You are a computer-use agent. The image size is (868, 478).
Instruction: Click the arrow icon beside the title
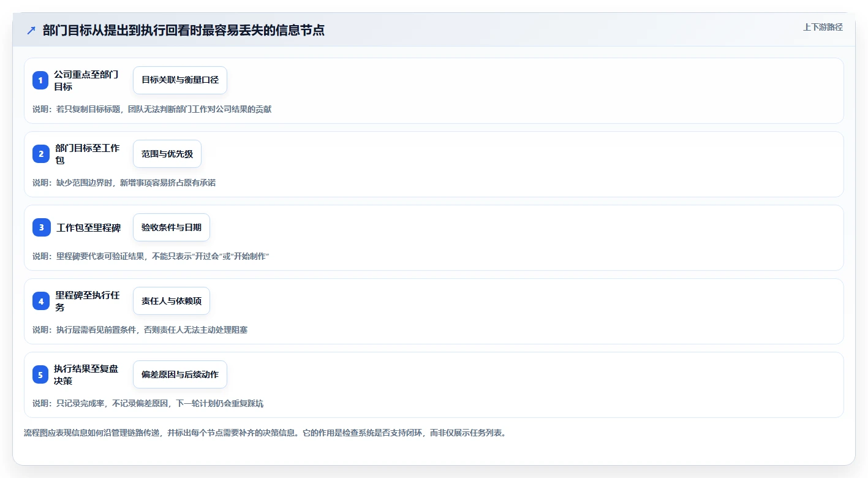click(x=31, y=31)
